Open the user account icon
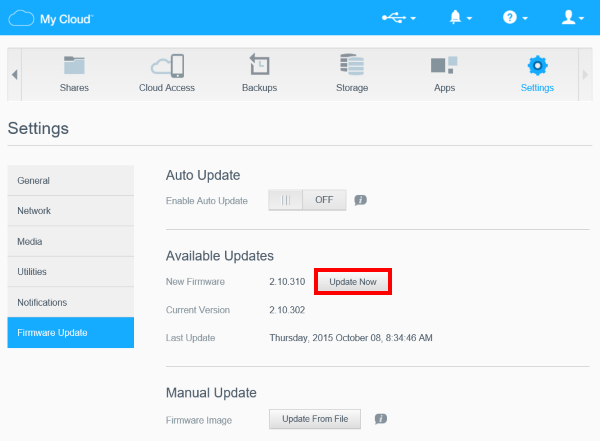Viewport: 600px width, 441px height. click(569, 17)
